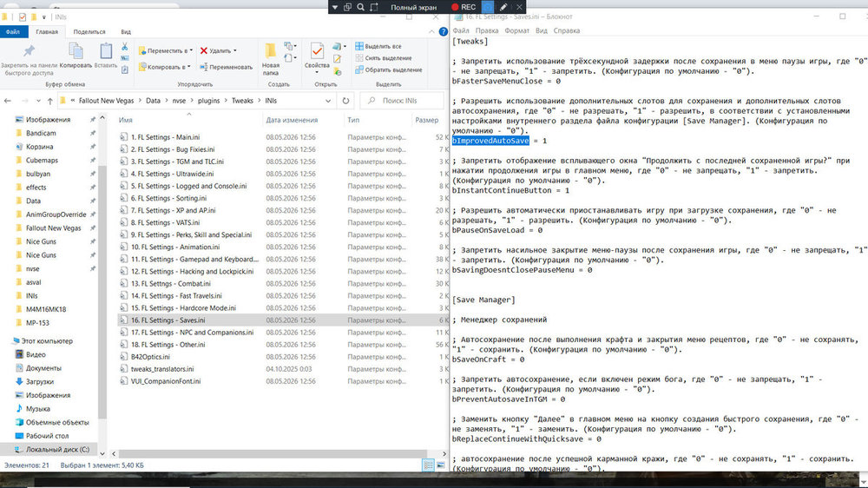Click the Bandicam rectangle area selection icon
The width and height of the screenshot is (868, 488).
pos(374,7)
